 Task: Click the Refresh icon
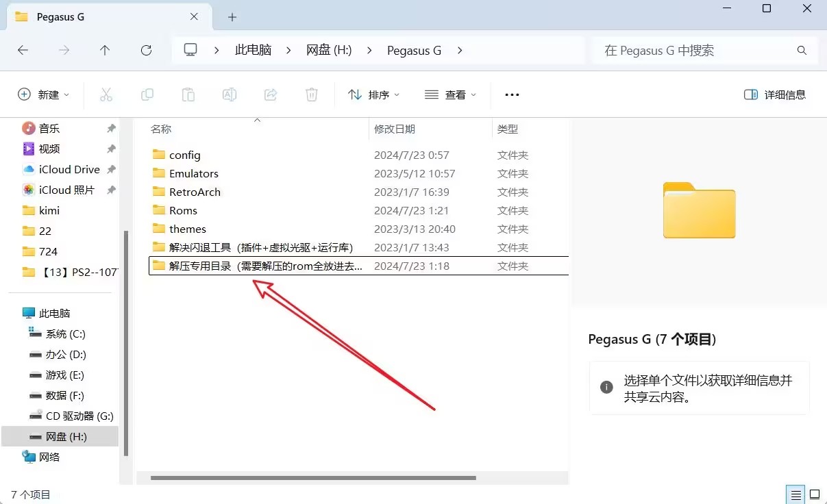[x=146, y=50]
